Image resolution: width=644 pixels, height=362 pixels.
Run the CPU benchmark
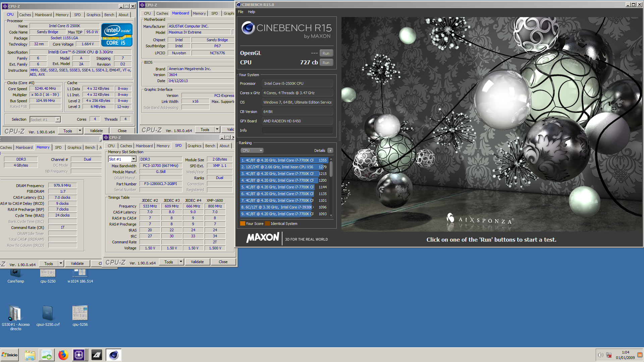[326, 63]
